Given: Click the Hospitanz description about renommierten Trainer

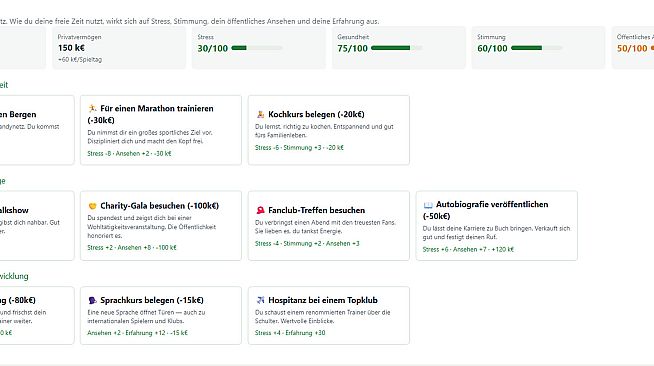Looking at the screenshot, I should [322, 316].
